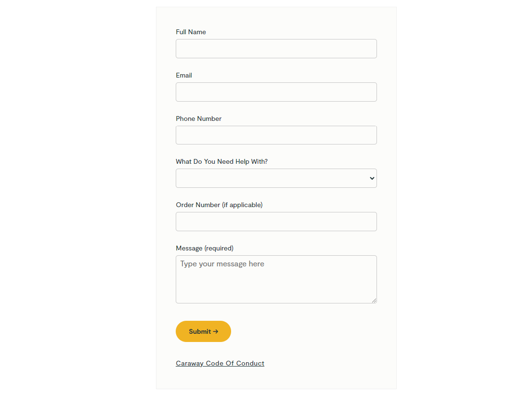Click the What Do You Need Help With label
Image resolution: width=532 pixels, height=394 pixels.
[x=221, y=161]
